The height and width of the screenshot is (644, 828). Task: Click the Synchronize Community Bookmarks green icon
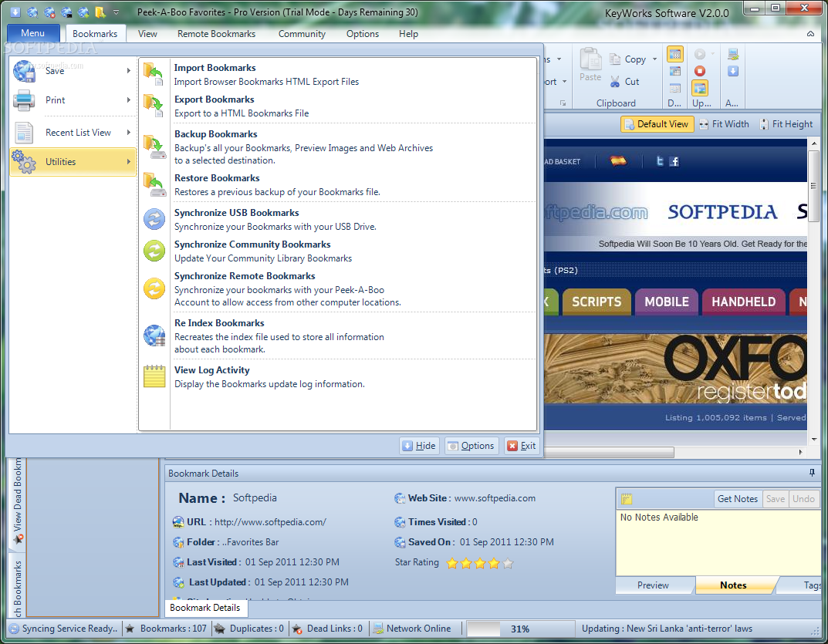click(154, 251)
